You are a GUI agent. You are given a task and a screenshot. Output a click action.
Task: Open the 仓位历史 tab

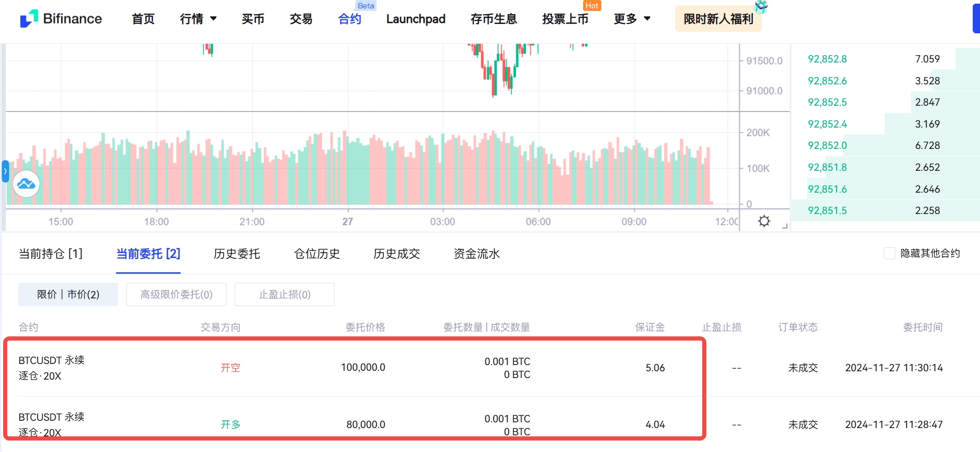pyautogui.click(x=317, y=254)
